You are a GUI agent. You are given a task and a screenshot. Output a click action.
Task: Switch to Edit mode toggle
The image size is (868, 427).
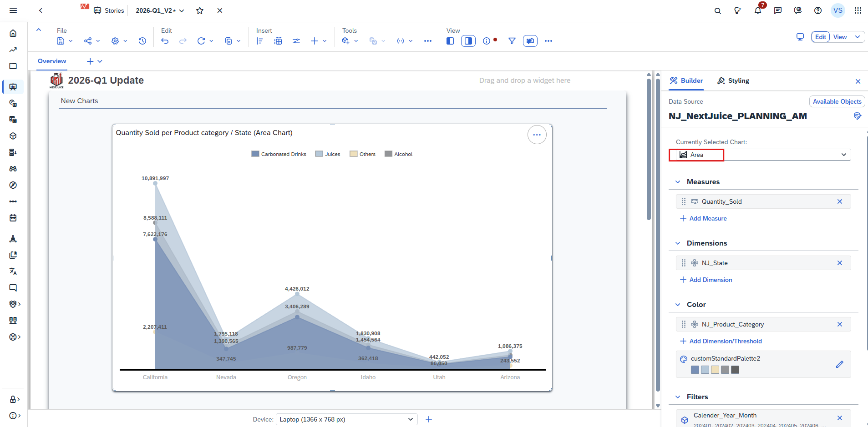(821, 37)
